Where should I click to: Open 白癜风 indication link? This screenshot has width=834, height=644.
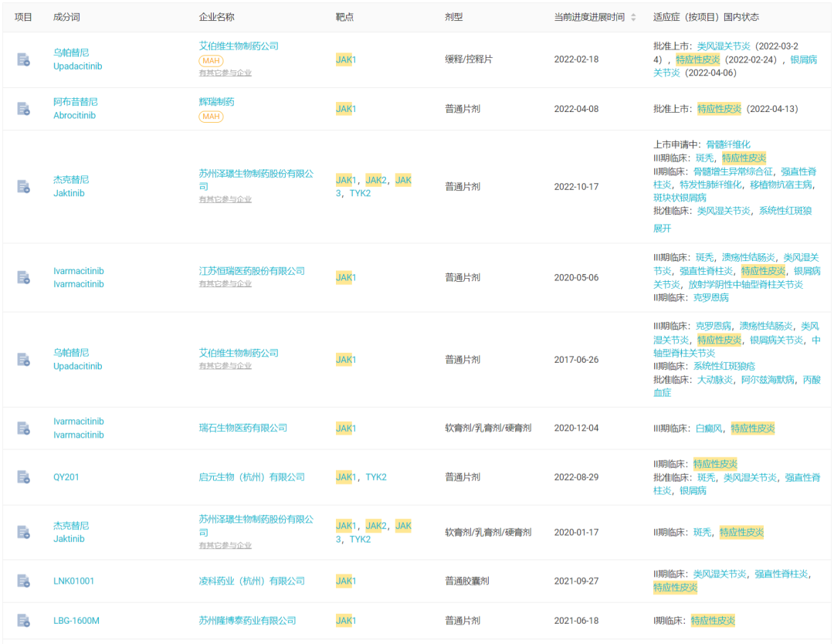point(709,428)
